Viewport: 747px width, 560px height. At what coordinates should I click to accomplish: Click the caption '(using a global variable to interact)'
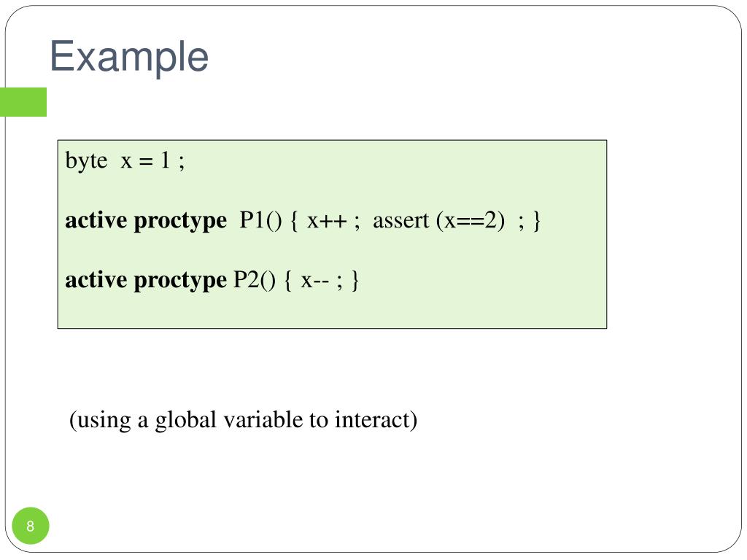click(243, 420)
